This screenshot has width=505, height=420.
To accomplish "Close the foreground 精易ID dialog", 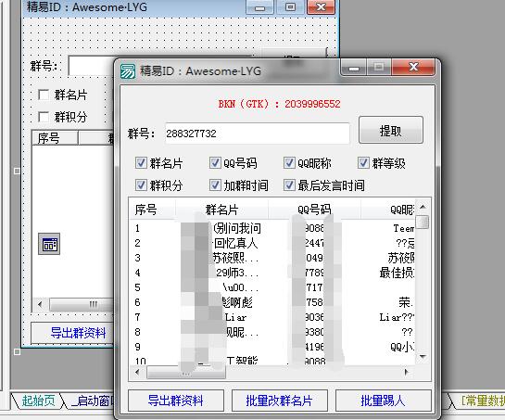I will pos(413,68).
